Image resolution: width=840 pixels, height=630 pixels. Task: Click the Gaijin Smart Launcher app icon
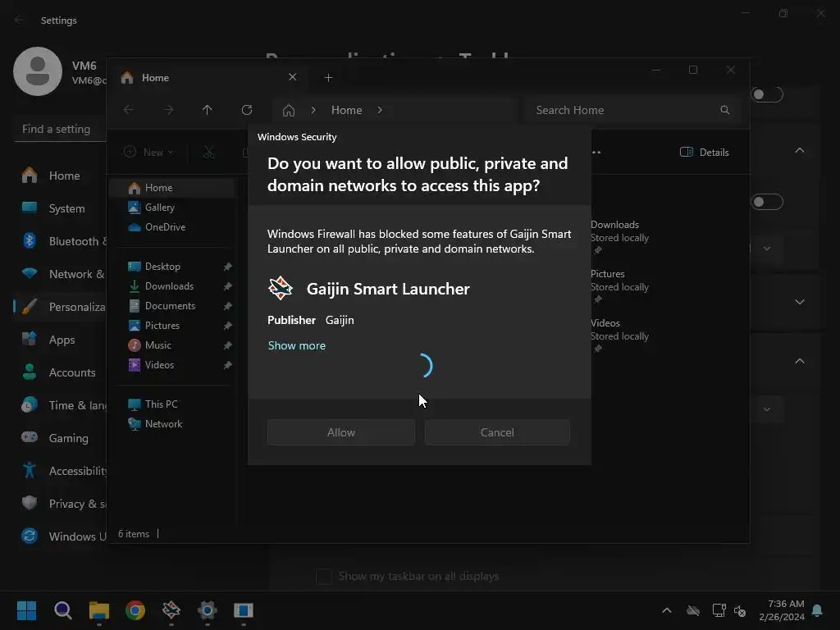pos(281,288)
